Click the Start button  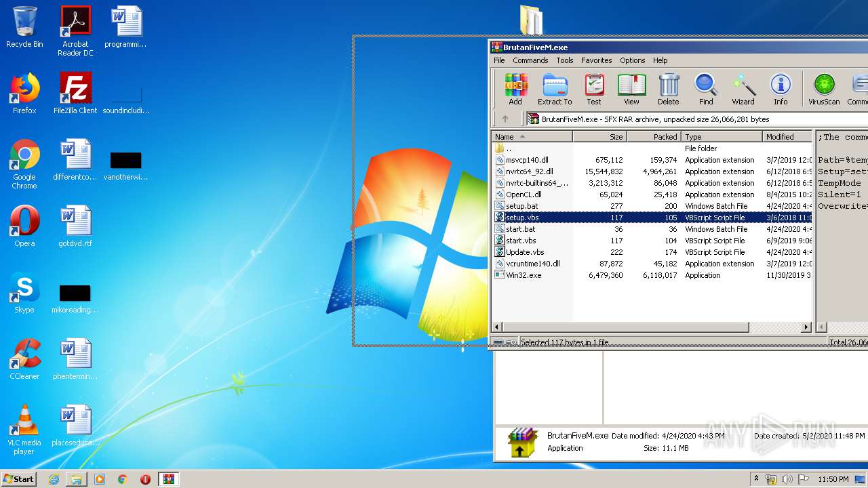coord(19,479)
